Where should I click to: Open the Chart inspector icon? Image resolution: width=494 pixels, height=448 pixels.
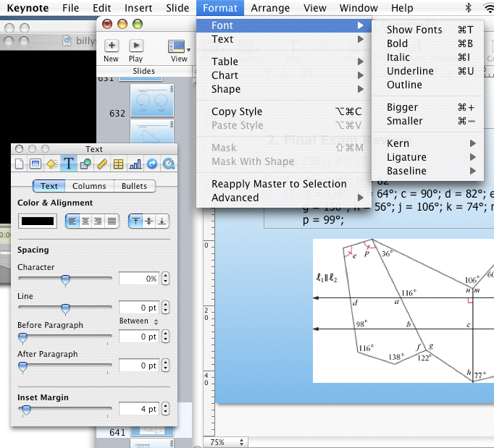[x=135, y=164]
